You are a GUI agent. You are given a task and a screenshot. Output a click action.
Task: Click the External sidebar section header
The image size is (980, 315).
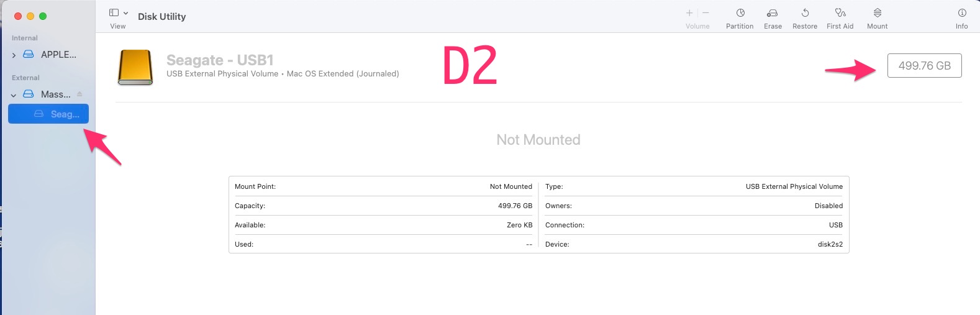coord(25,78)
